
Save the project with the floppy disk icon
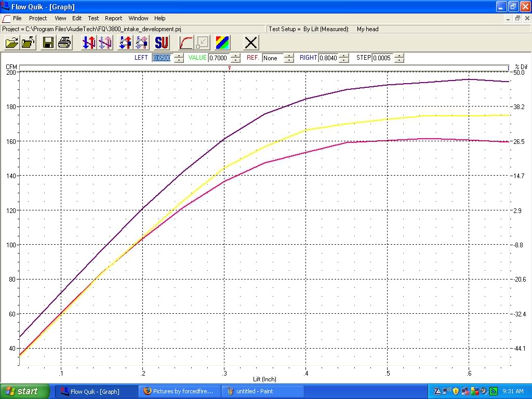coord(48,43)
